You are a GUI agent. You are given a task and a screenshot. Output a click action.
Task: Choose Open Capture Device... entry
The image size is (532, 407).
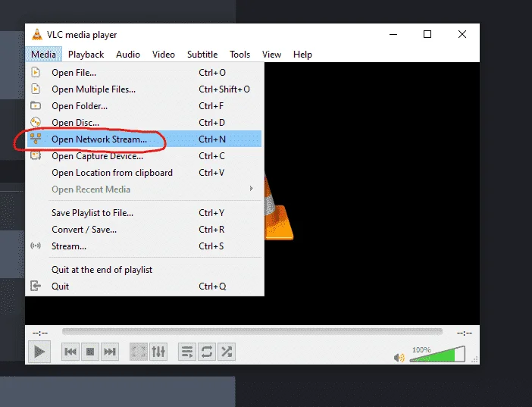[x=144, y=156]
